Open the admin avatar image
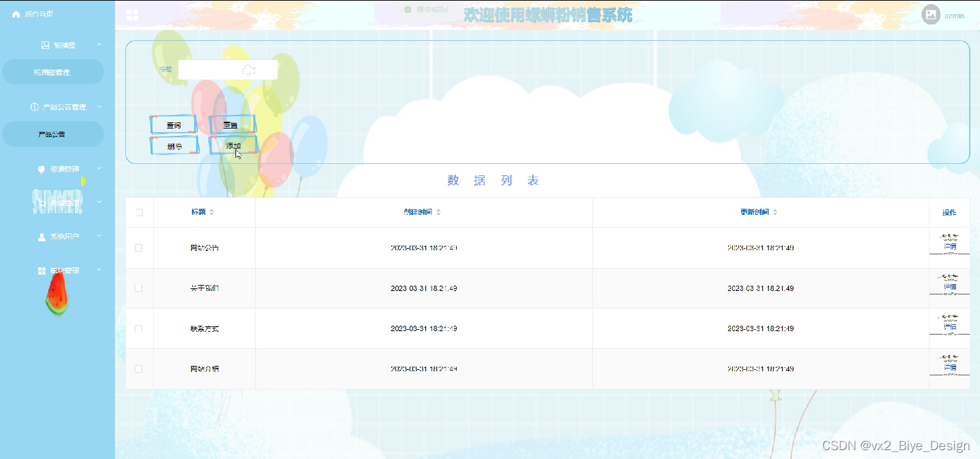This screenshot has width=980, height=459. point(930,15)
